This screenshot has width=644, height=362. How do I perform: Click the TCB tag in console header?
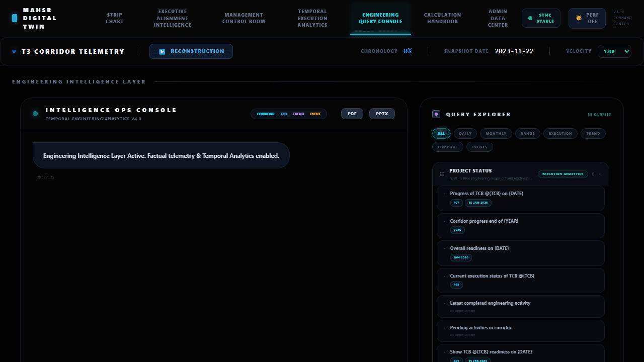coord(284,114)
